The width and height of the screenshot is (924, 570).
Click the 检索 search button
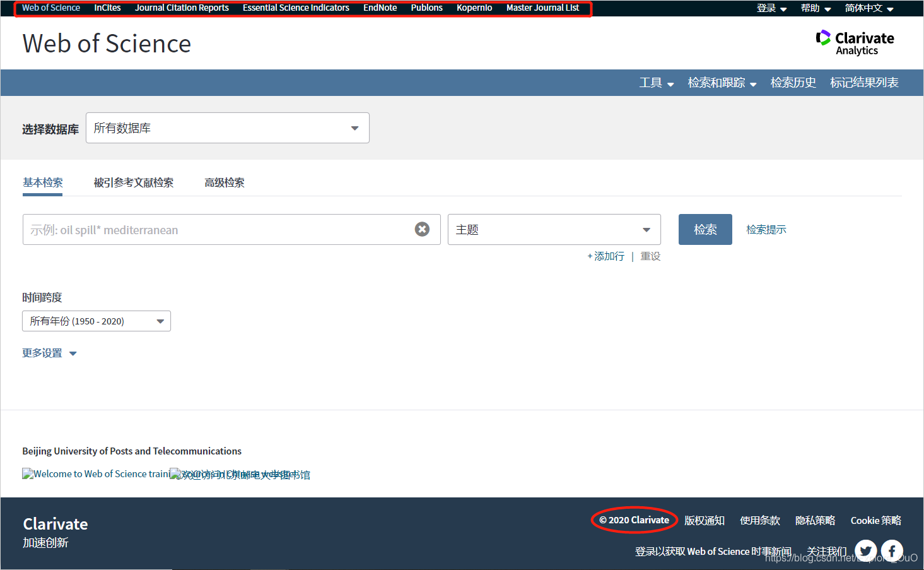coord(705,229)
